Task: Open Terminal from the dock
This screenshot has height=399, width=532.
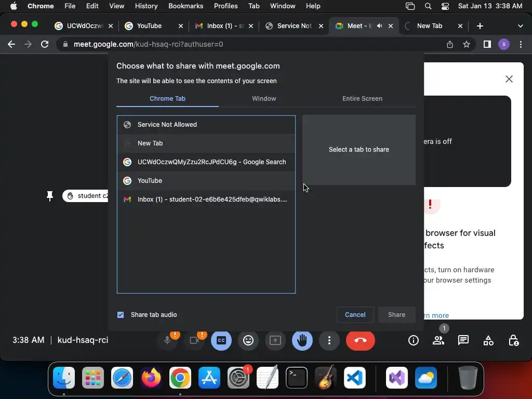Action: [297, 378]
